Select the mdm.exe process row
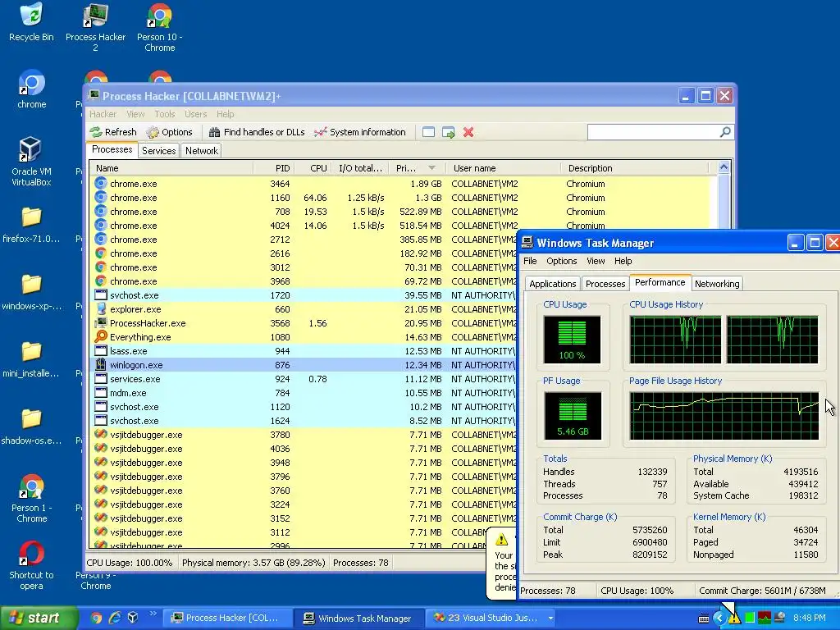Screen dimensions: 840x630 (x=304, y=393)
